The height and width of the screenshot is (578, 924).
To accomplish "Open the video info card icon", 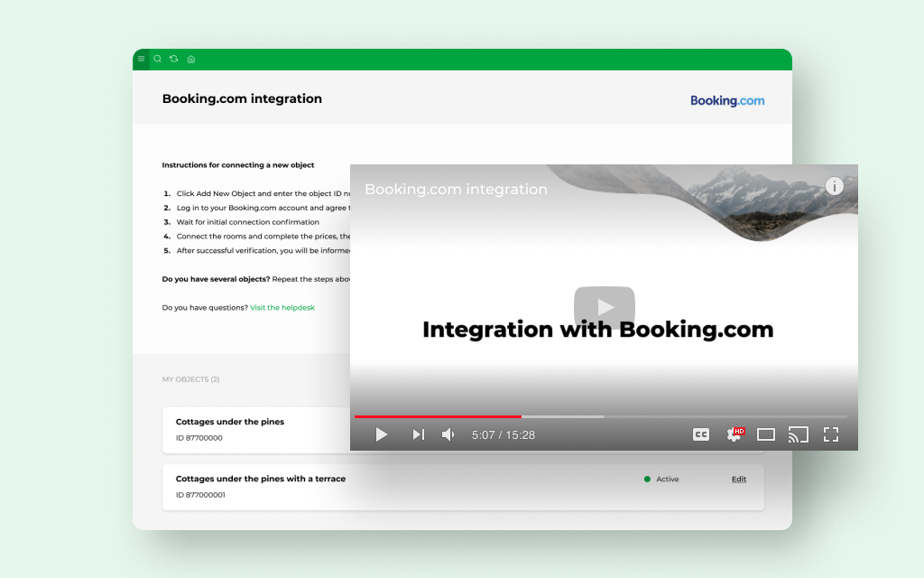I will 835,186.
